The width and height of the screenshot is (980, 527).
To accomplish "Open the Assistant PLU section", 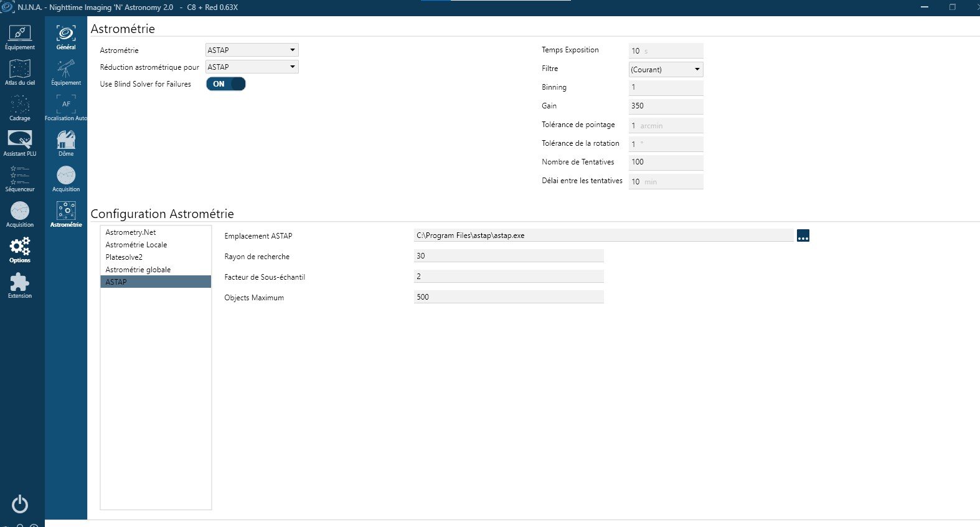I will pos(20,144).
